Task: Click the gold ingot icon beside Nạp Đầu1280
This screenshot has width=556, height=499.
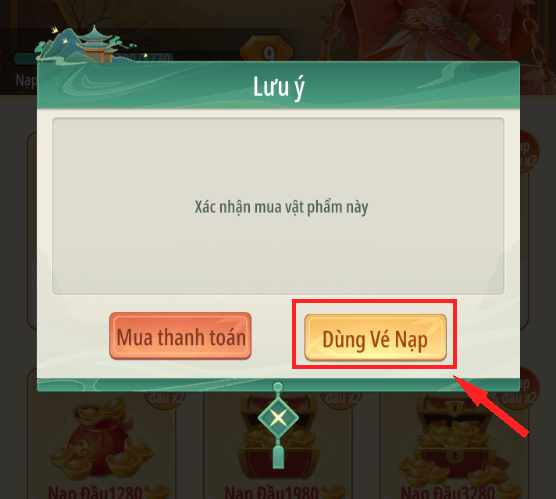Action: (157, 492)
